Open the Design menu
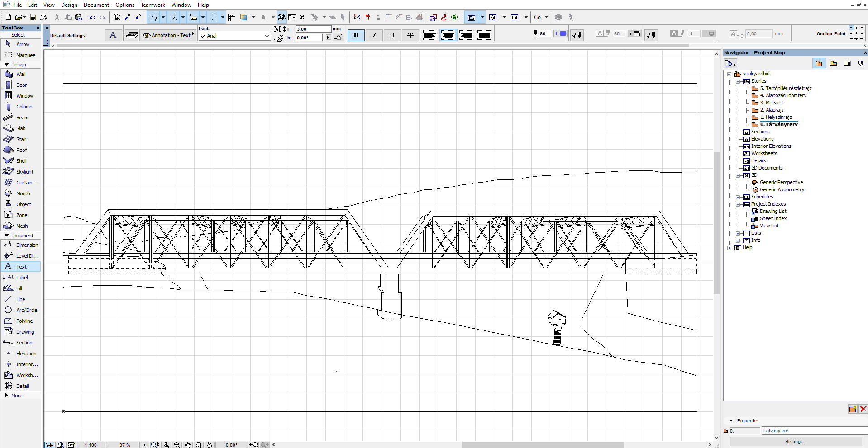Viewport: 868px width, 448px height. (69, 5)
